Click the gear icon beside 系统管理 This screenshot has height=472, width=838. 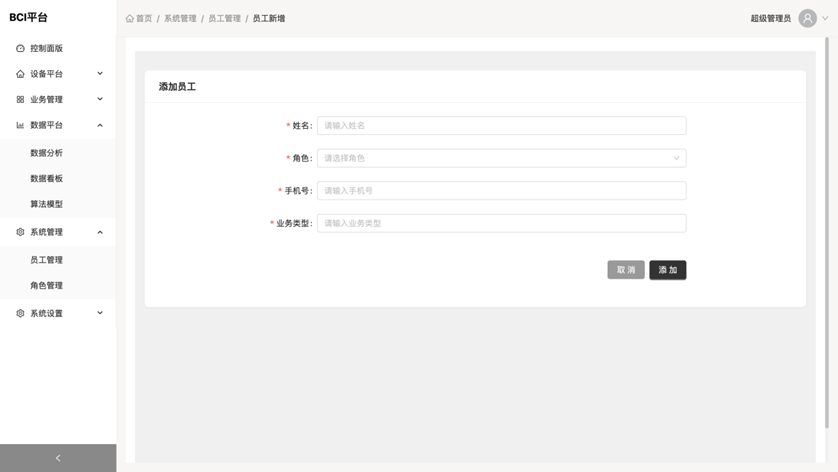coord(20,232)
